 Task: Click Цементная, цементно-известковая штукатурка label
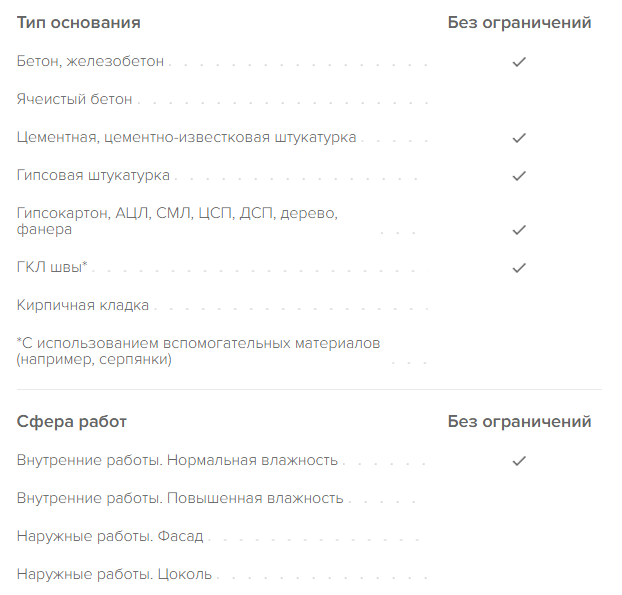click(x=187, y=137)
